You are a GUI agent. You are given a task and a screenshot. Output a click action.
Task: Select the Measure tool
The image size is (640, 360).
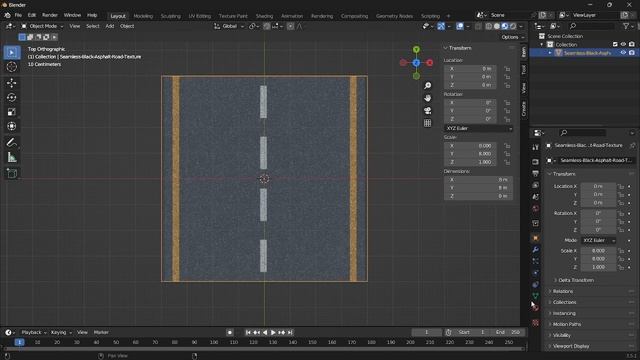click(12, 157)
